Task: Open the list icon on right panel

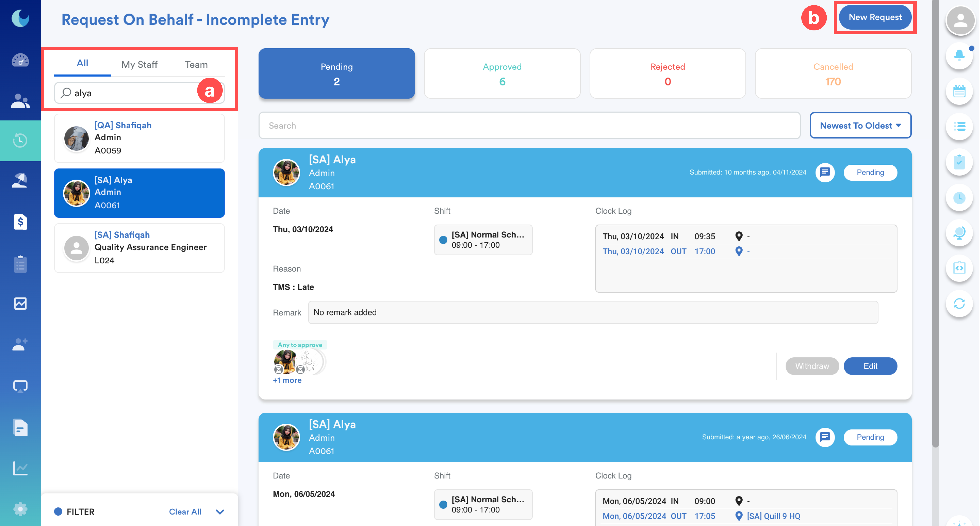Action: (x=959, y=126)
